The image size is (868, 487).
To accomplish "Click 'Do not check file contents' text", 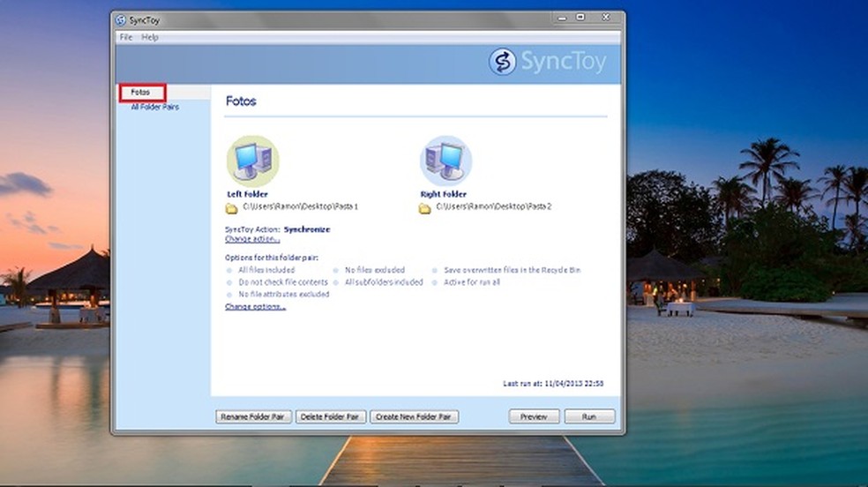I will [x=283, y=282].
